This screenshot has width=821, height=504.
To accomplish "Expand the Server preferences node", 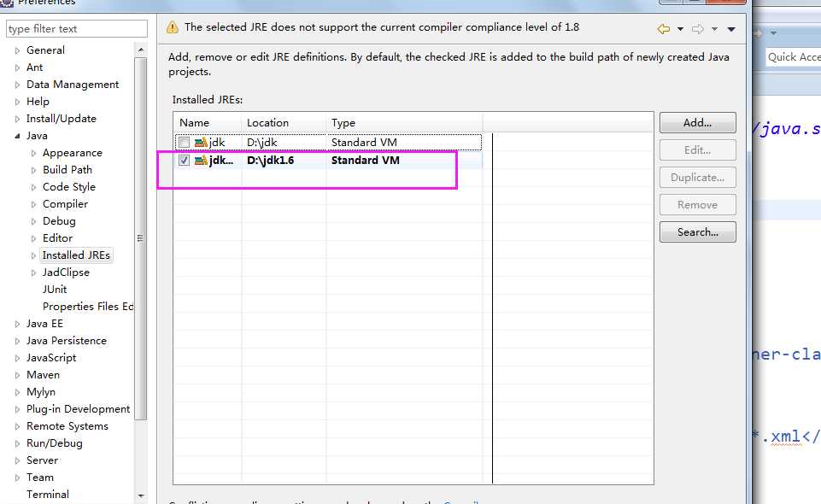I will click(x=17, y=461).
